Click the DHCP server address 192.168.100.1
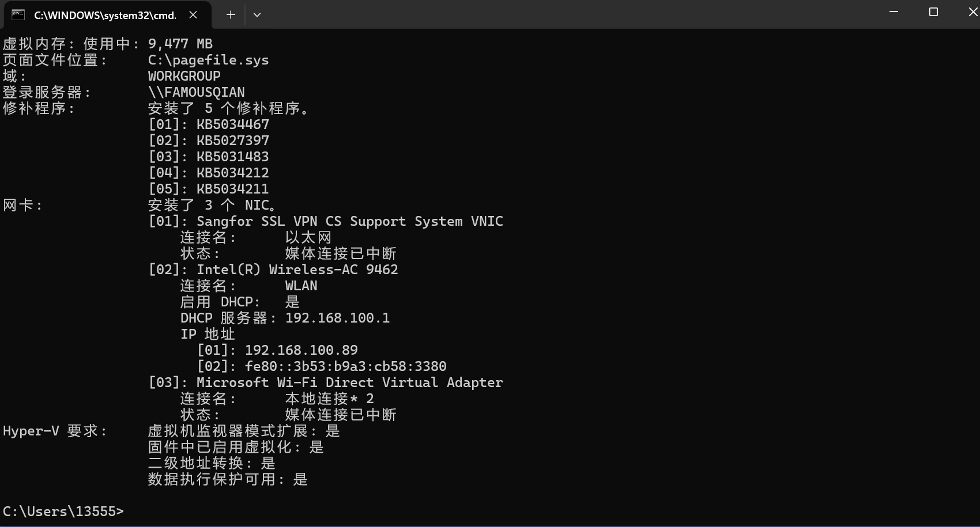Viewport: 980px width, 527px height. [337, 318]
